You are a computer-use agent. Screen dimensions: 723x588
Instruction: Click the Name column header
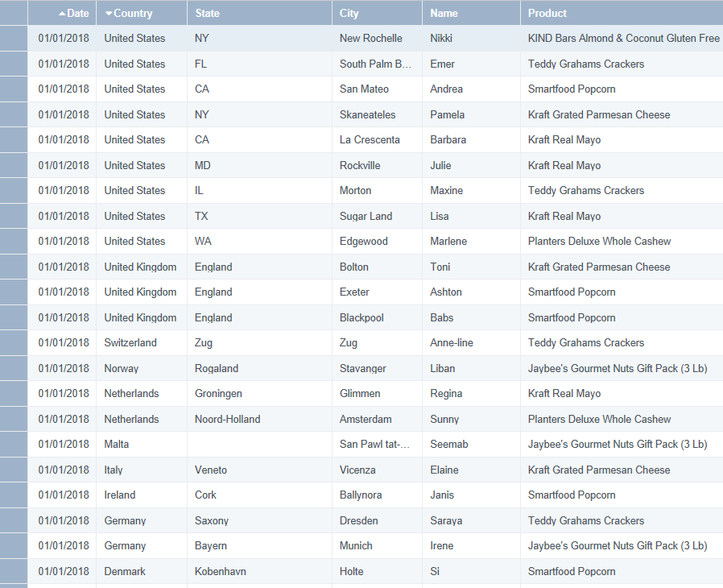471,13
